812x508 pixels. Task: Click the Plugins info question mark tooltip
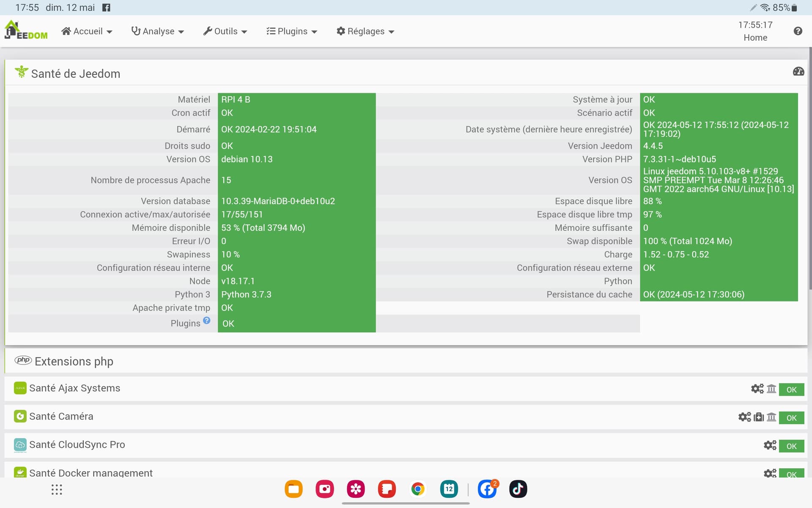[206, 320]
